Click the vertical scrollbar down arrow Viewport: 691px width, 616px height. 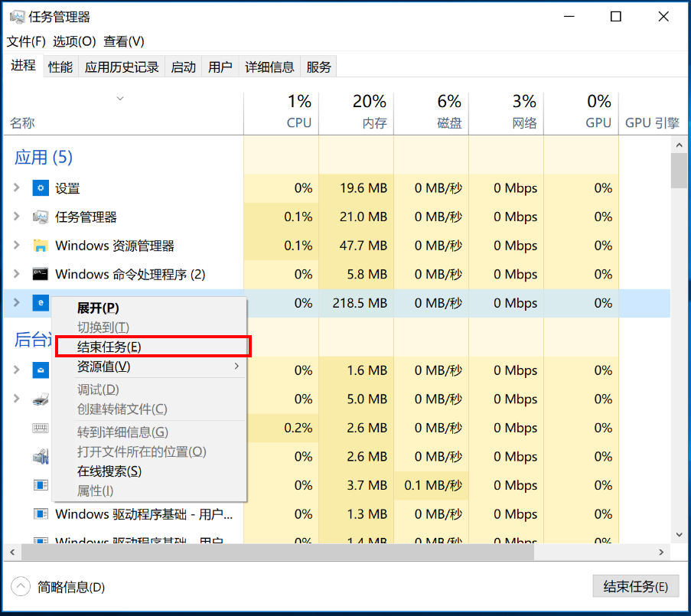pyautogui.click(x=679, y=535)
